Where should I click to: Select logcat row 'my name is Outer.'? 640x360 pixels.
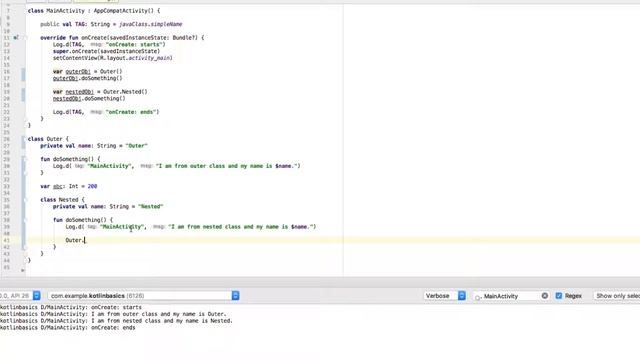click(x=113, y=314)
